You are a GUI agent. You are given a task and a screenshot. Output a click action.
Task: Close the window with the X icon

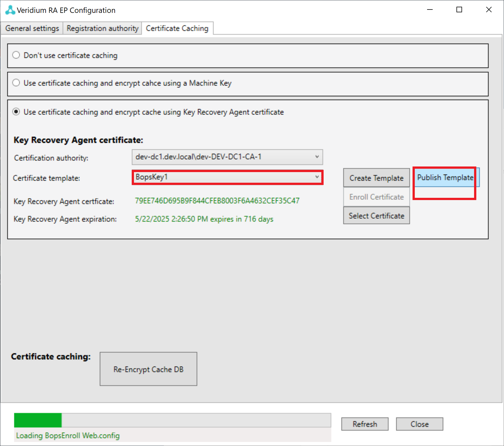pos(489,10)
